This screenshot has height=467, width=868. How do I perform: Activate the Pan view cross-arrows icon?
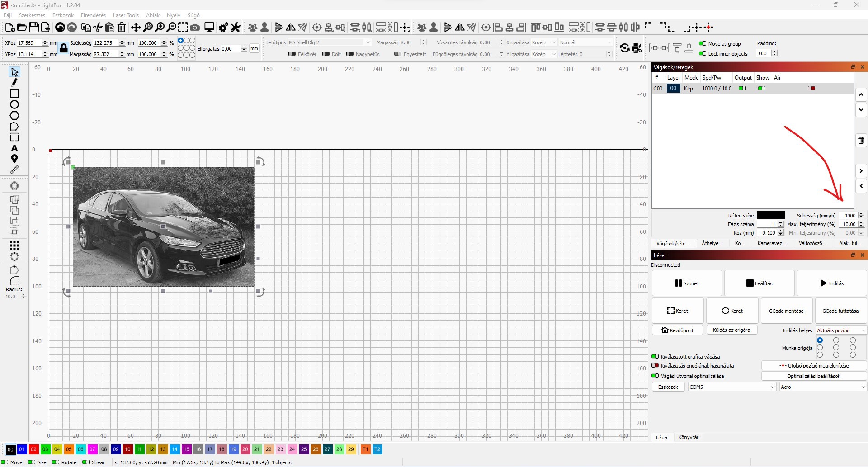[x=136, y=28]
